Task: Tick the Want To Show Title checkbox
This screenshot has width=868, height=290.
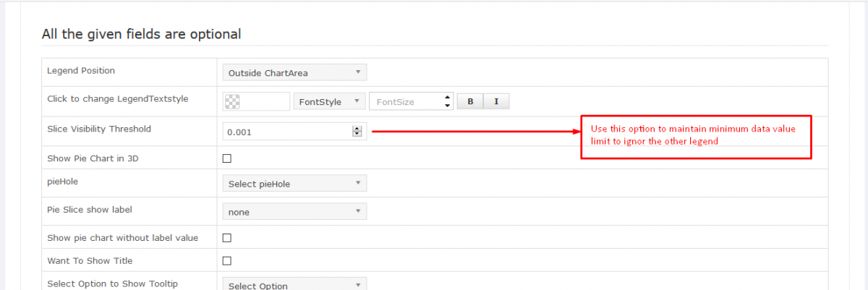Action: [x=227, y=260]
